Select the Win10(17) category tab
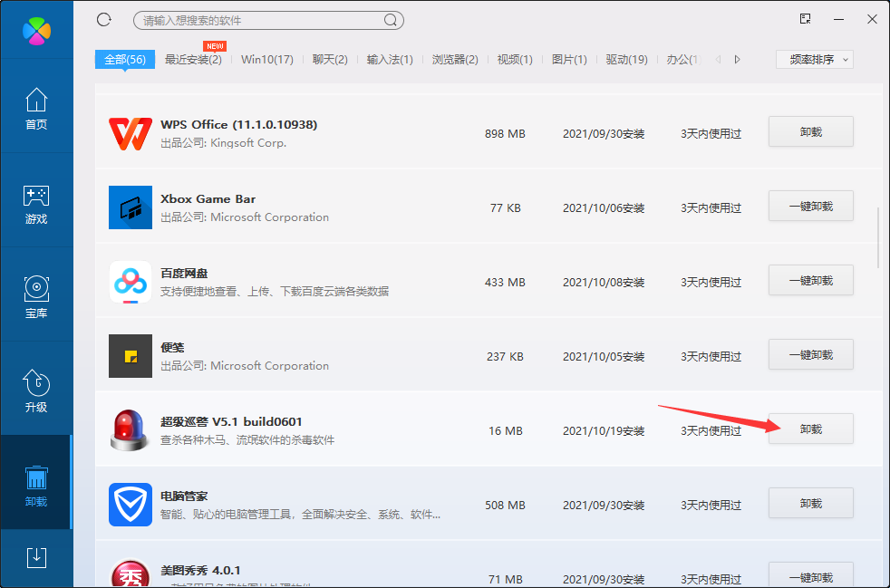Screen dimensions: 890x588 [x=266, y=60]
